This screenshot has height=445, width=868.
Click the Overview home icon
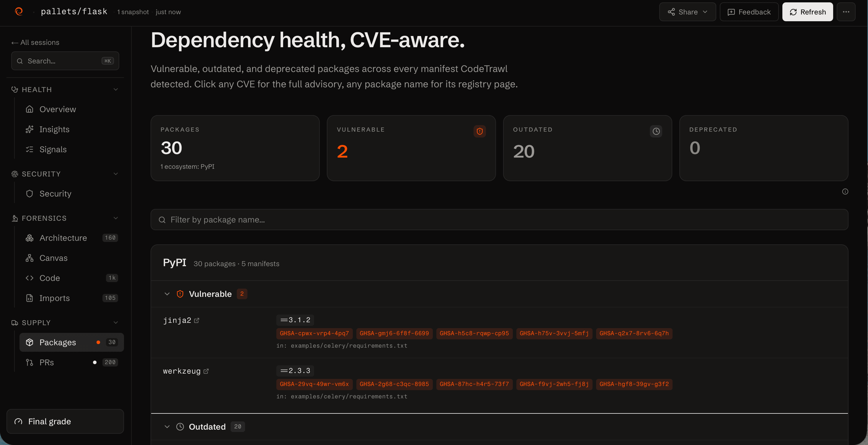pos(30,109)
